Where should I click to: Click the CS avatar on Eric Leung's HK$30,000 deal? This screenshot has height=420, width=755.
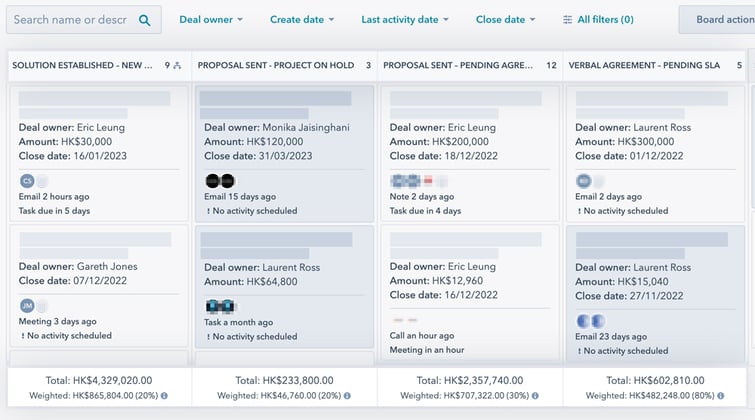point(26,181)
